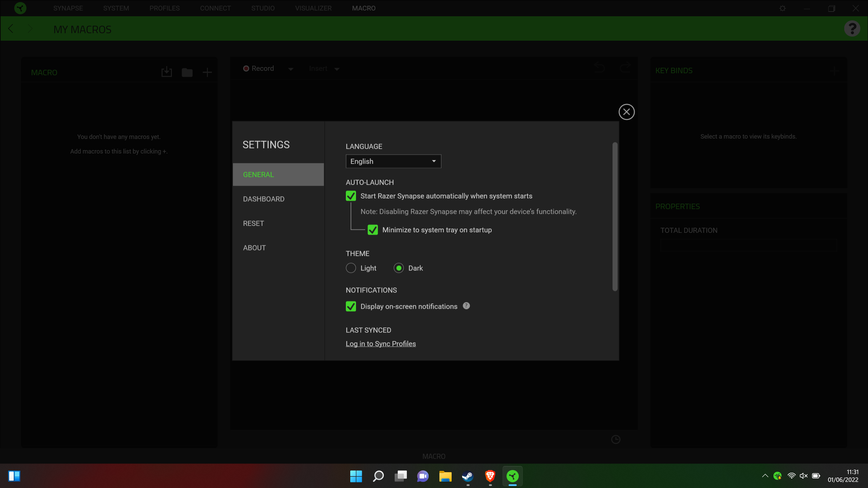
Task: Add a new macro with the plus icon
Action: click(x=207, y=72)
